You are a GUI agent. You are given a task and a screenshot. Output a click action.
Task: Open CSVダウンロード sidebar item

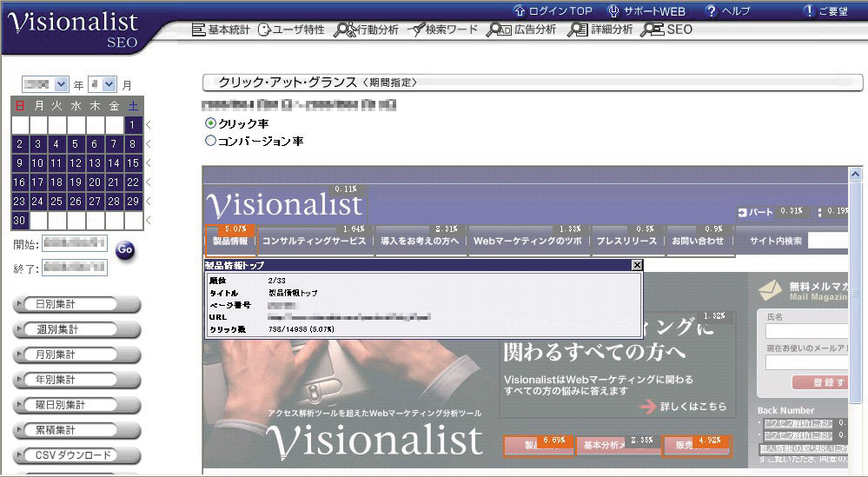tap(76, 455)
